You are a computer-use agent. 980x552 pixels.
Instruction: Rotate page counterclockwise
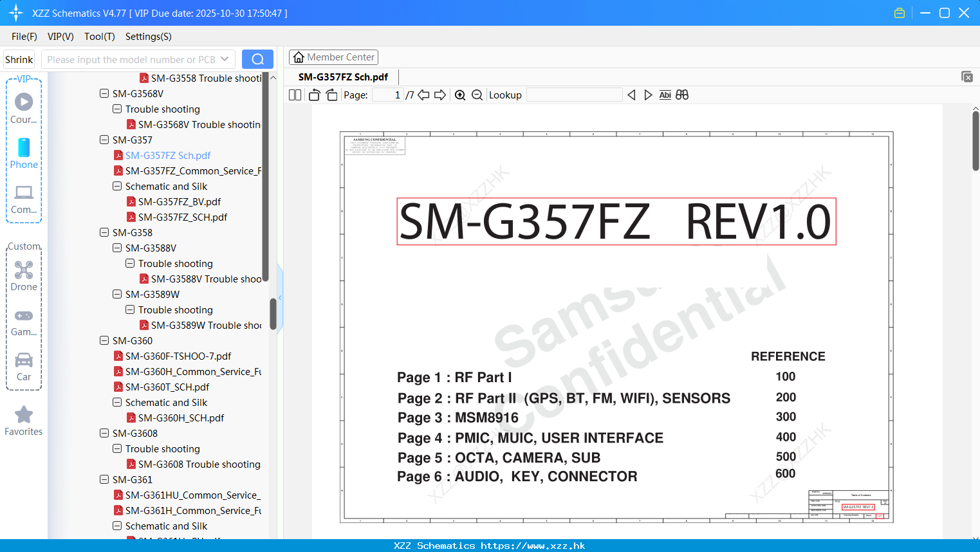point(314,95)
